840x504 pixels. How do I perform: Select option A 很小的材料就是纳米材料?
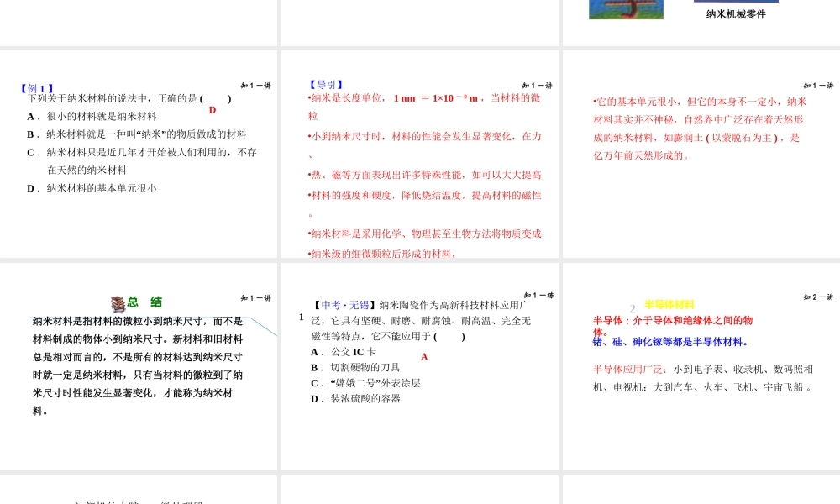(92, 116)
